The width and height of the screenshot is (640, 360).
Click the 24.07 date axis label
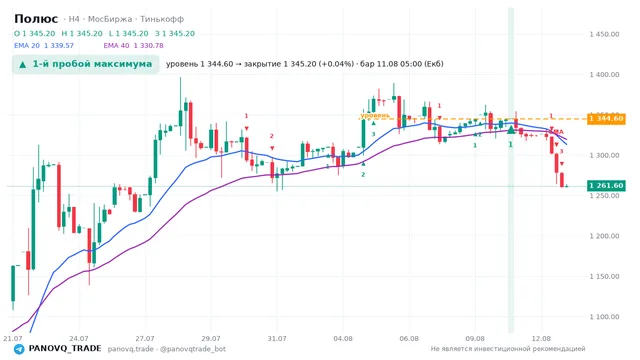(79, 339)
